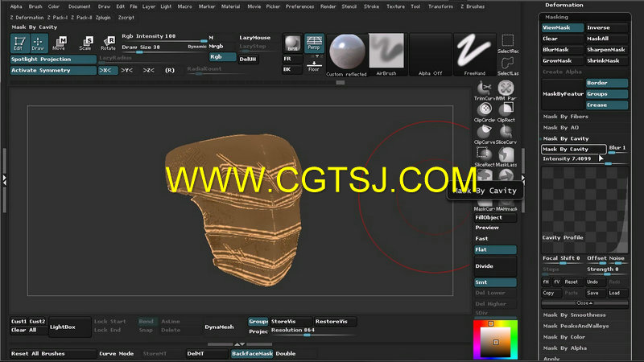This screenshot has height=362, width=644.
Task: Toggle Activate Symmetry
Action: 53,70
